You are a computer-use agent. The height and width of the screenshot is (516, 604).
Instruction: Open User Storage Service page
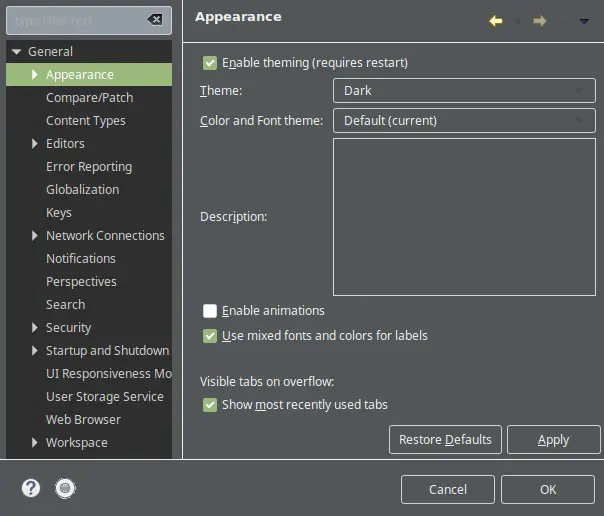click(104, 397)
